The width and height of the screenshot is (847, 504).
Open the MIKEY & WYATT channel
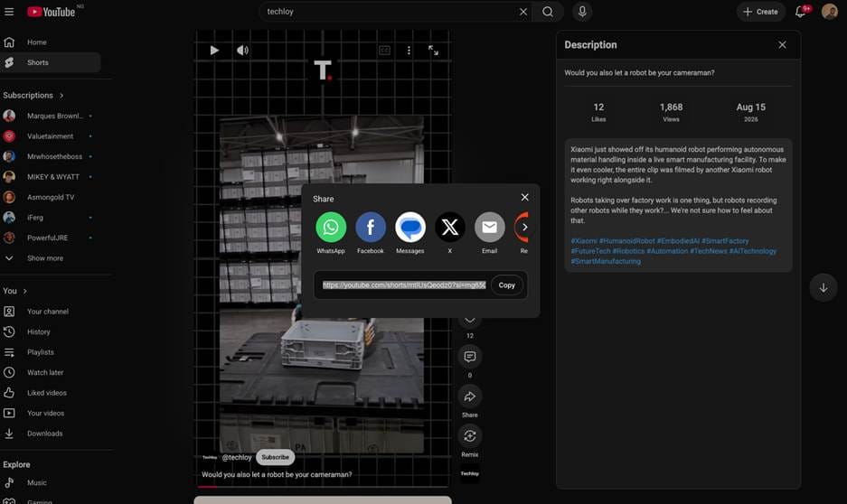point(51,176)
